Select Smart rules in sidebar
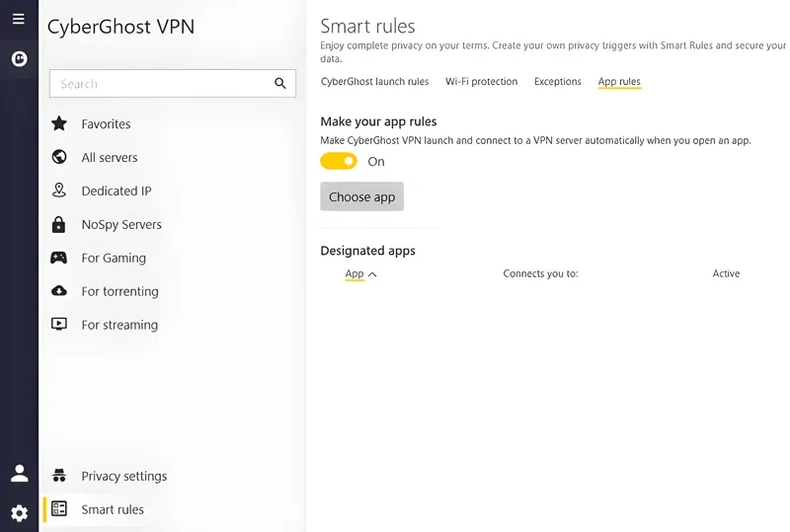This screenshot has width=790, height=532. 113,509
